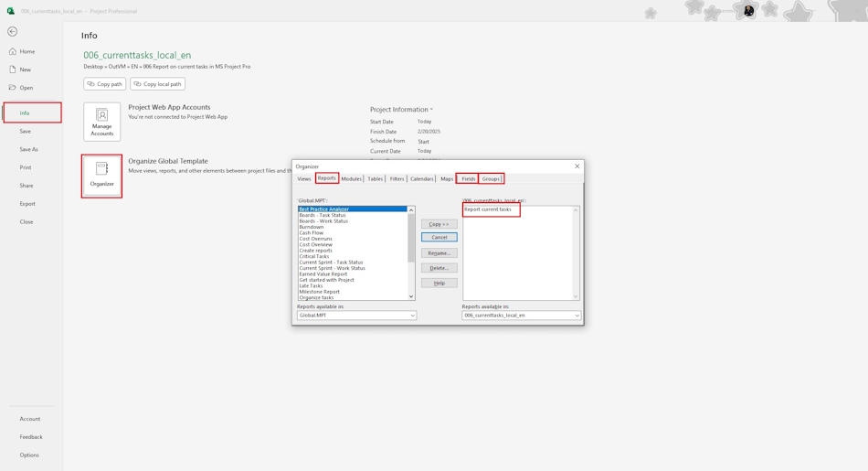Image resolution: width=868 pixels, height=471 pixels.
Task: Click the Copy >> button in Organizer
Action: point(439,224)
